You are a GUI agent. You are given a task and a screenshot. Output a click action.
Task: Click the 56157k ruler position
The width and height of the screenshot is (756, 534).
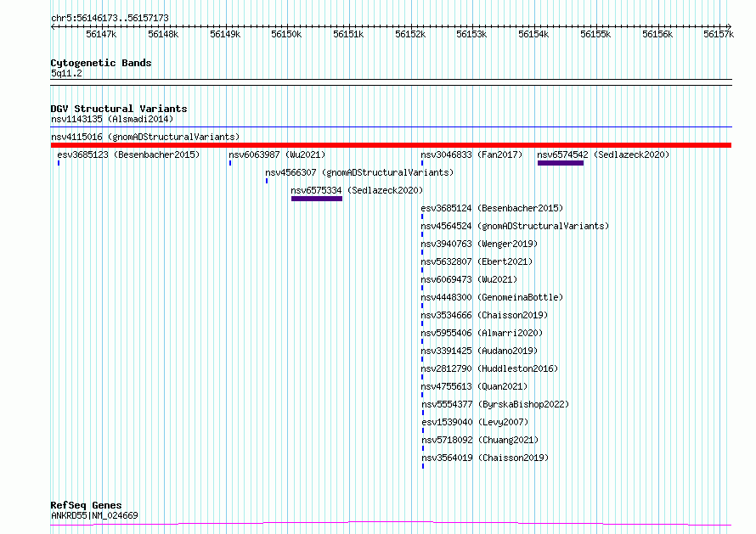tap(719, 34)
